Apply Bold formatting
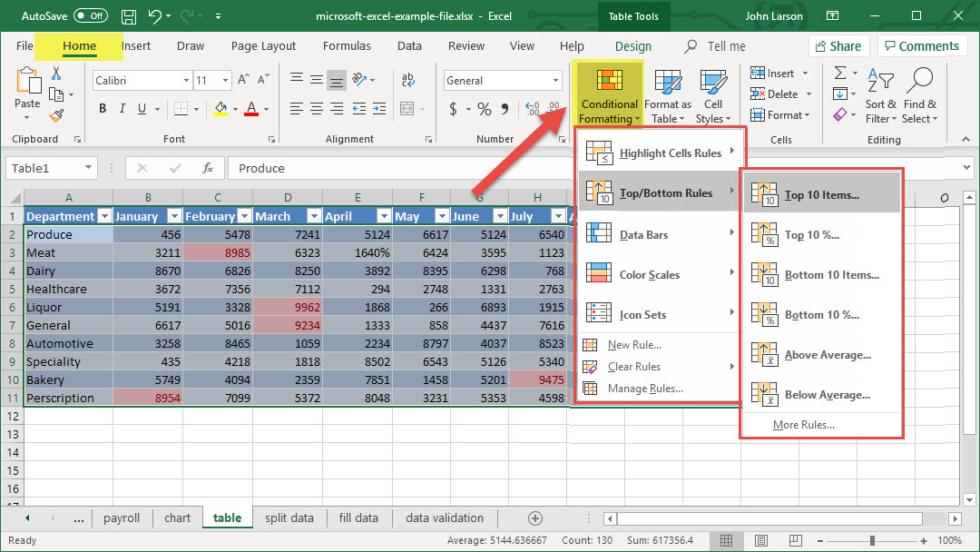Screen dimensions: 980x552 pyautogui.click(x=103, y=109)
